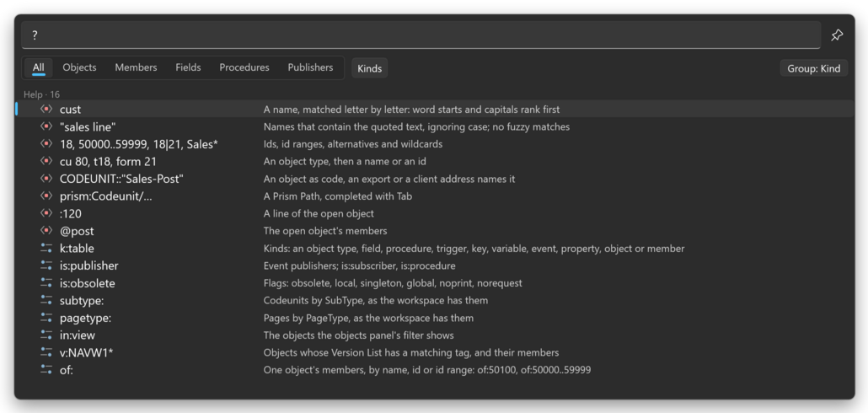The width and height of the screenshot is (868, 413).
Task: Click description "A Prism Path, completed with Tab"
Action: [x=338, y=196]
